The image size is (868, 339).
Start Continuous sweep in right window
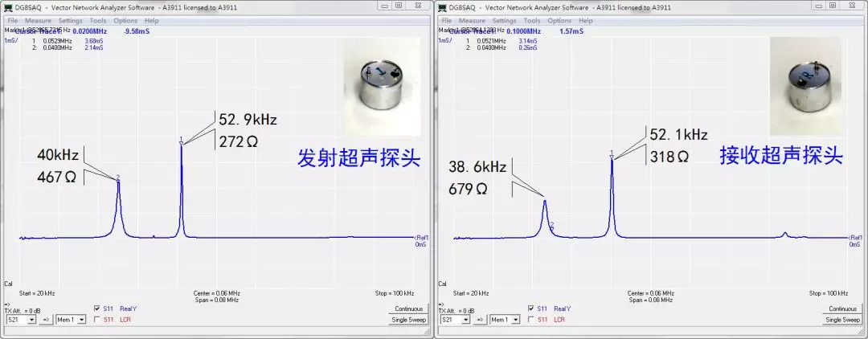842,309
